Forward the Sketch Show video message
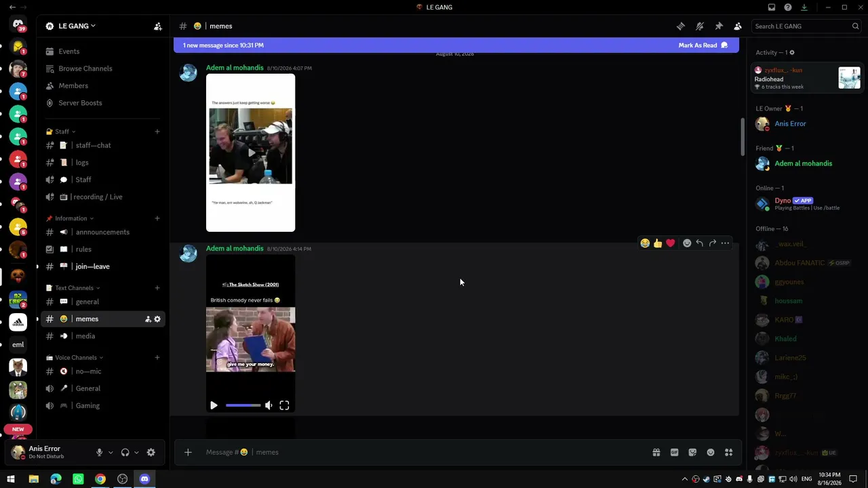Viewport: 868px width, 488px height. coord(713,243)
